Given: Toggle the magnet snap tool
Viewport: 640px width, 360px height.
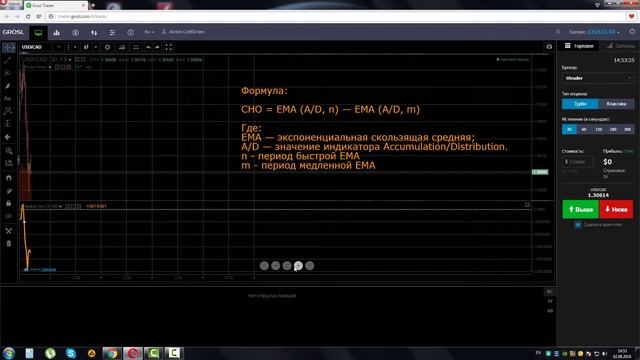Looking at the screenshot, I should coord(8,178).
